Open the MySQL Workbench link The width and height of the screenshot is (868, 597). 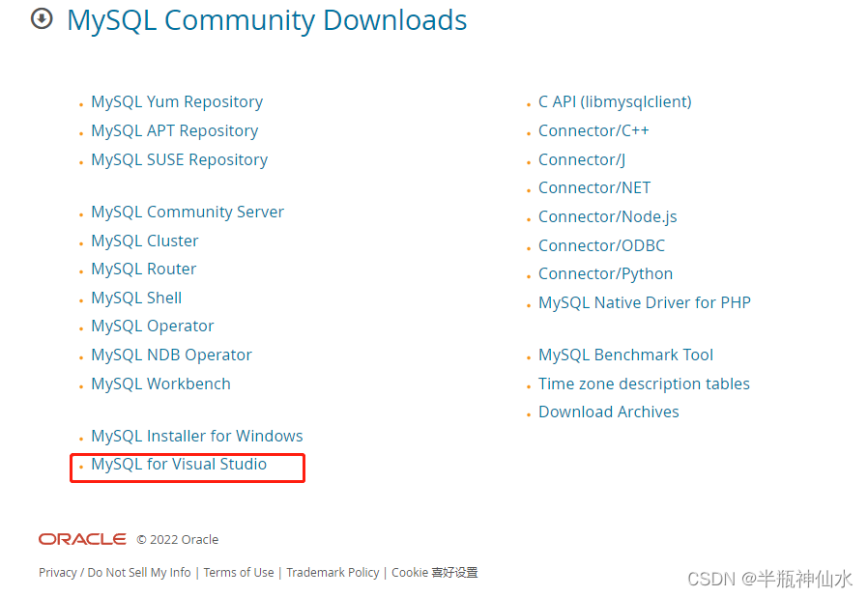coord(160,384)
